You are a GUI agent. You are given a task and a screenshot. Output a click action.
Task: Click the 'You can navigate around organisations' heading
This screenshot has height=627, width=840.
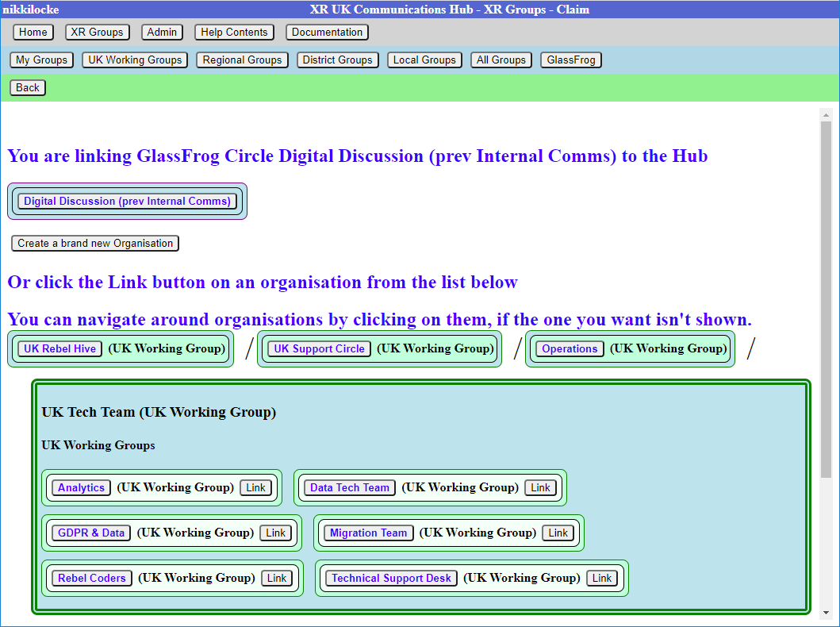tap(379, 319)
